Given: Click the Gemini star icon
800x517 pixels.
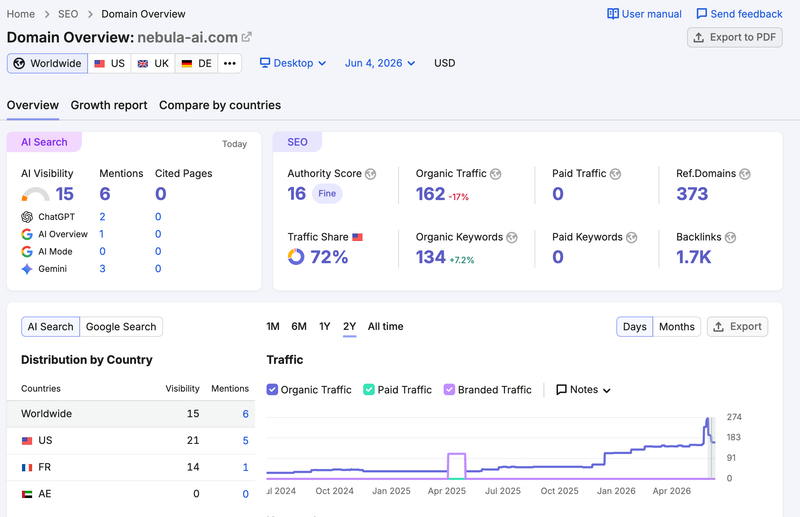Looking at the screenshot, I should [x=27, y=269].
